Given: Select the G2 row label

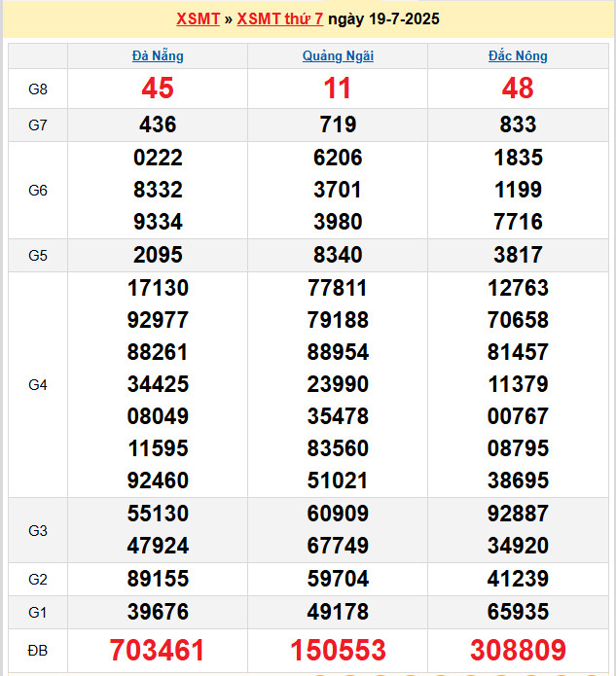Looking at the screenshot, I should click(x=38, y=579).
